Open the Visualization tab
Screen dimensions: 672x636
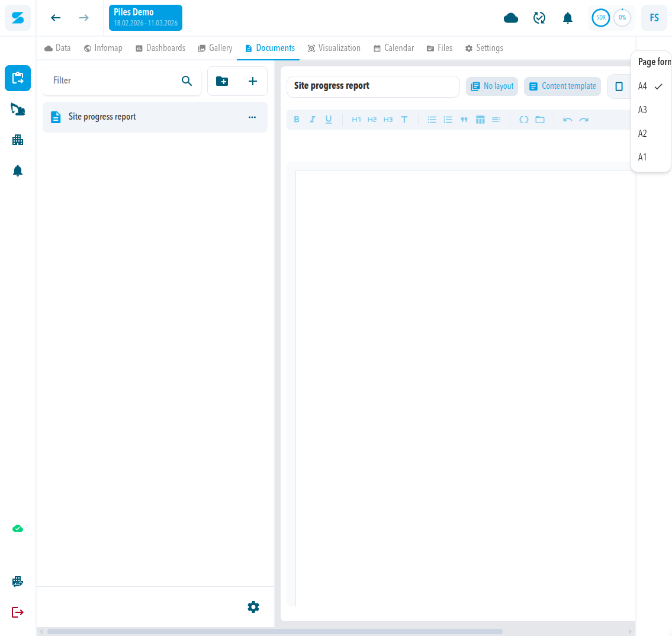334,48
